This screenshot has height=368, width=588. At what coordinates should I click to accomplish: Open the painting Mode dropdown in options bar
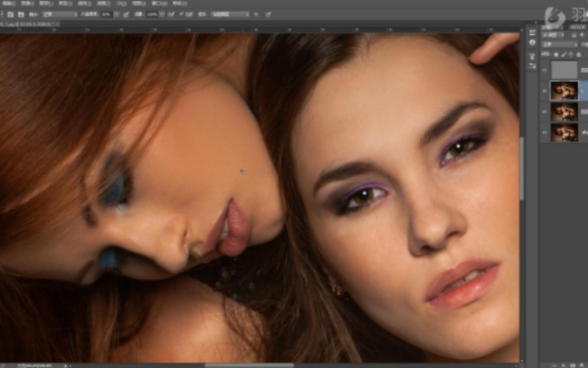[x=60, y=14]
